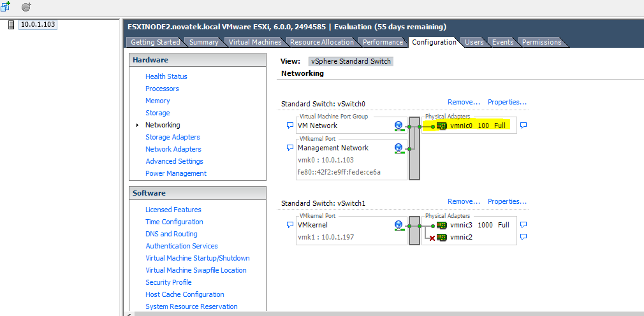Click the vmnic0 network adapter card icon

tap(441, 126)
